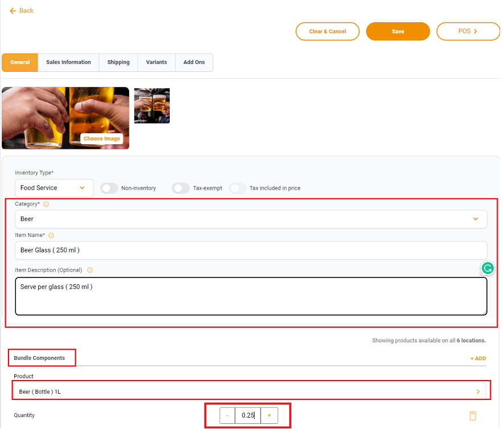Toggle the Tax-exempt switch
This screenshot has height=429, width=504.
coord(181,189)
